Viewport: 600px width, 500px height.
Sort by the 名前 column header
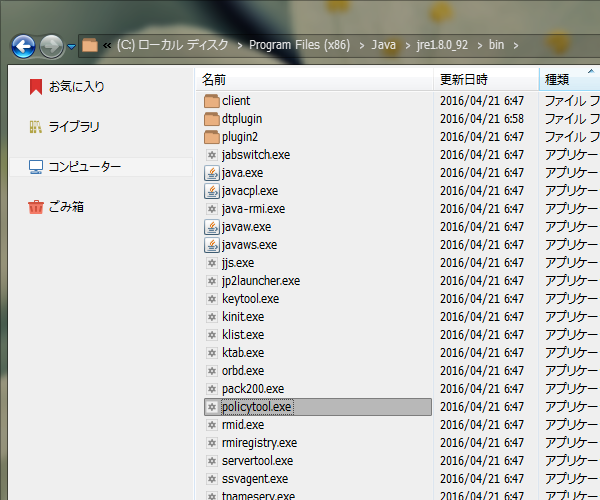(314, 80)
